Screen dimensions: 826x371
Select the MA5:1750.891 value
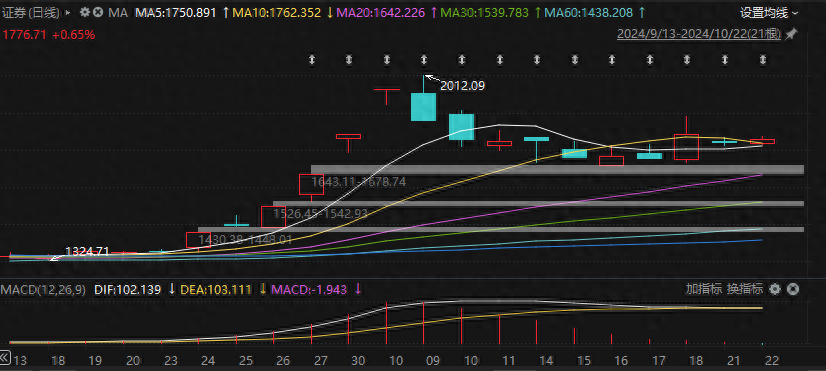coord(176,13)
